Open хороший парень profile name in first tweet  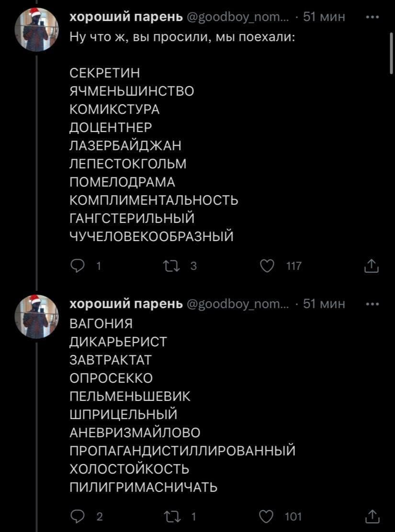point(126,18)
